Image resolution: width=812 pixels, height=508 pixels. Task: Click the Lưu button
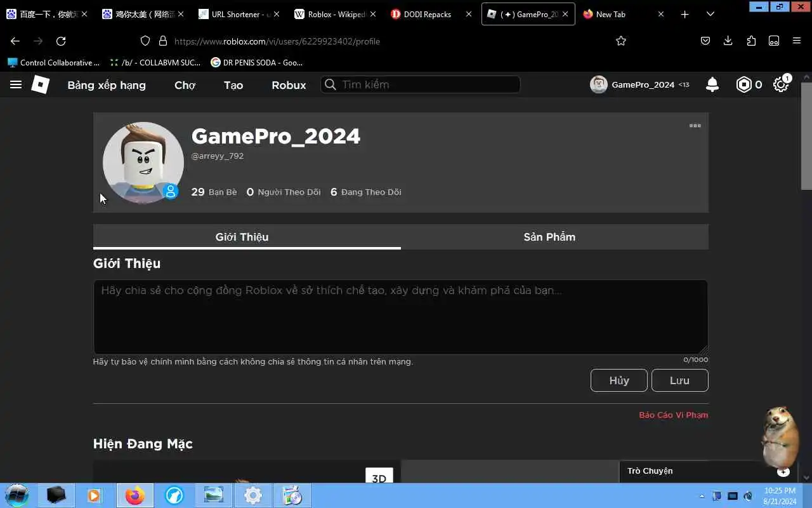(679, 380)
